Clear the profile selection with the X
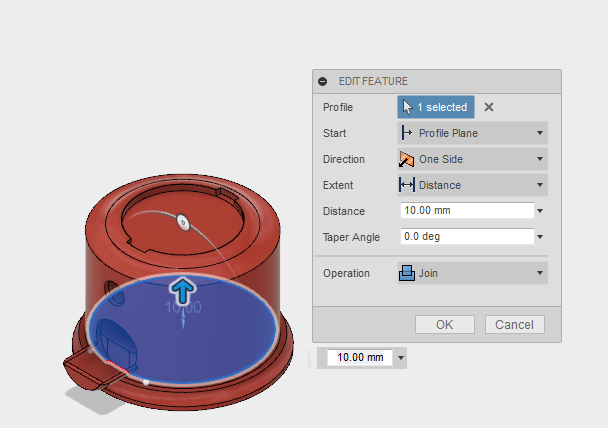Image resolution: width=608 pixels, height=428 pixels. tap(489, 107)
